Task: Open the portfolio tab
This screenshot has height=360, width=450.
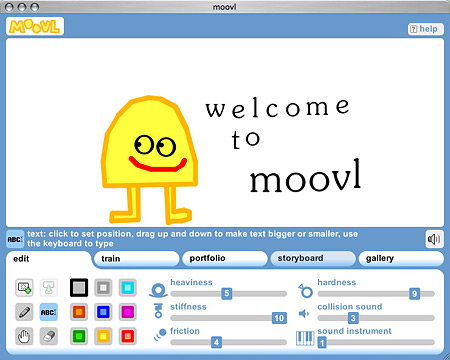Action: click(225, 258)
